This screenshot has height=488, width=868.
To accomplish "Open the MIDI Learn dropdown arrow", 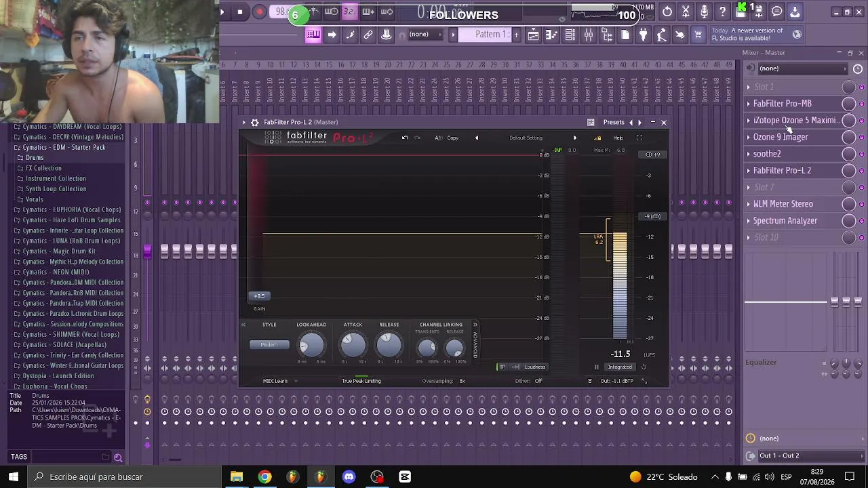I will 296,381.
